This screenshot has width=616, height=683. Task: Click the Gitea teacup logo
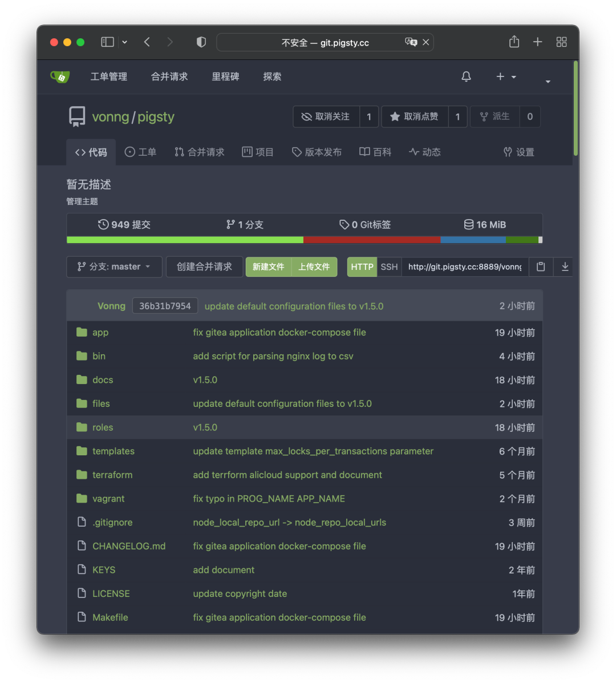pyautogui.click(x=59, y=76)
